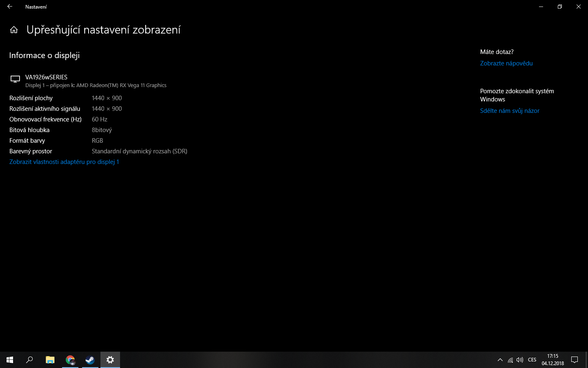Open the Action Center notifications icon
588x368 pixels.
click(x=575, y=360)
